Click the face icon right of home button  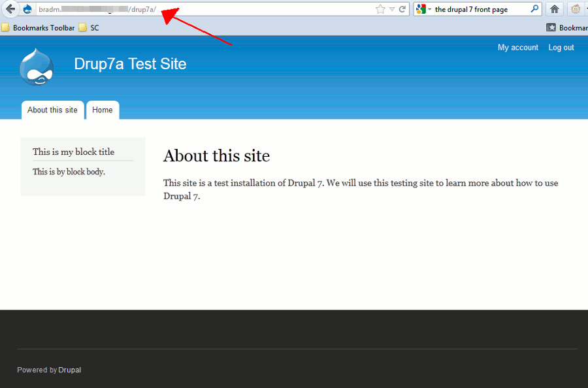coord(576,9)
